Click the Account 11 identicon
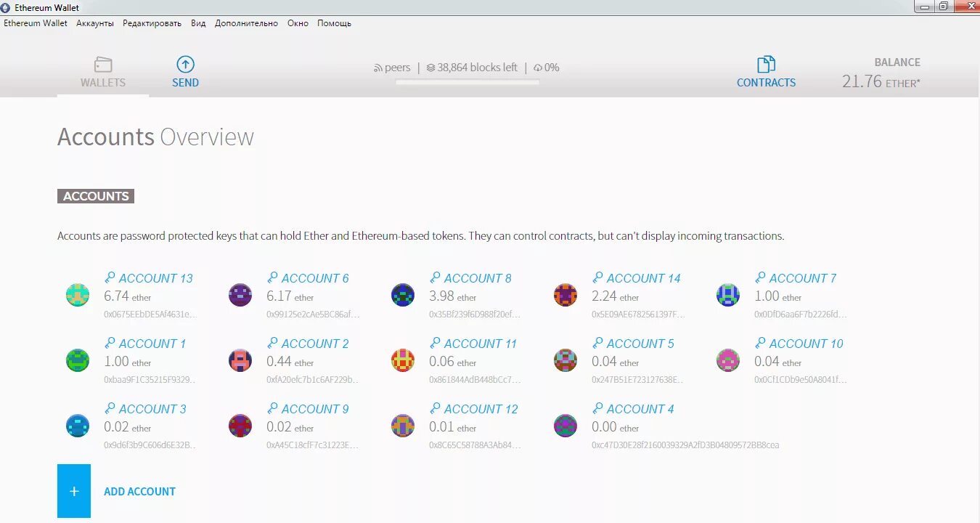The width and height of the screenshot is (980, 523). (x=403, y=360)
